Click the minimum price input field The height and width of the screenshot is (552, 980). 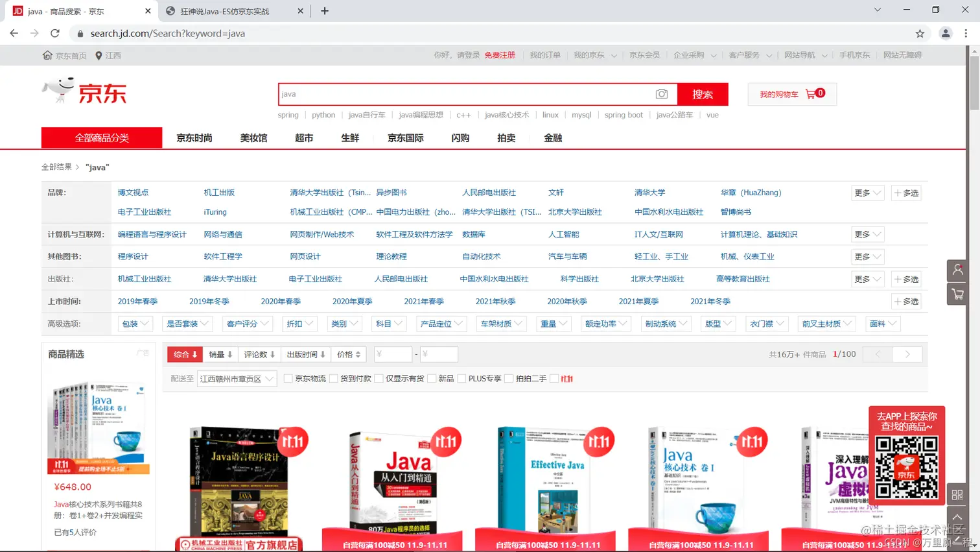point(393,354)
